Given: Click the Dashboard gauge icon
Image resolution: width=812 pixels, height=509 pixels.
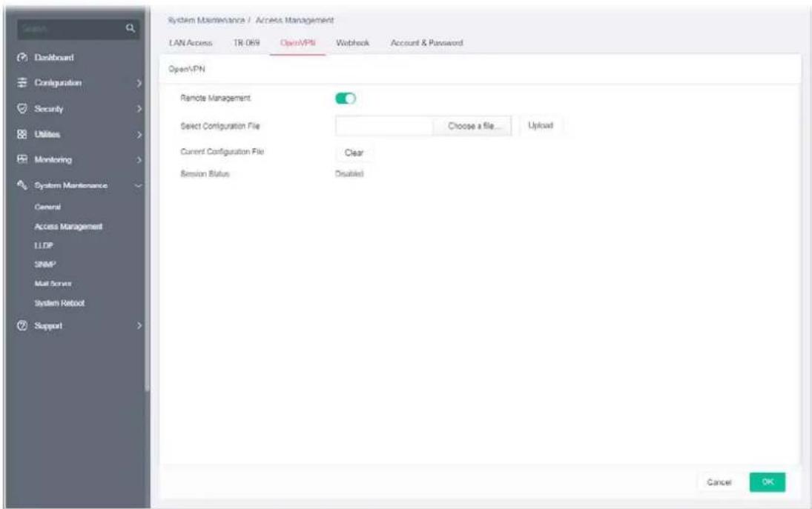Looking at the screenshot, I should [x=22, y=57].
